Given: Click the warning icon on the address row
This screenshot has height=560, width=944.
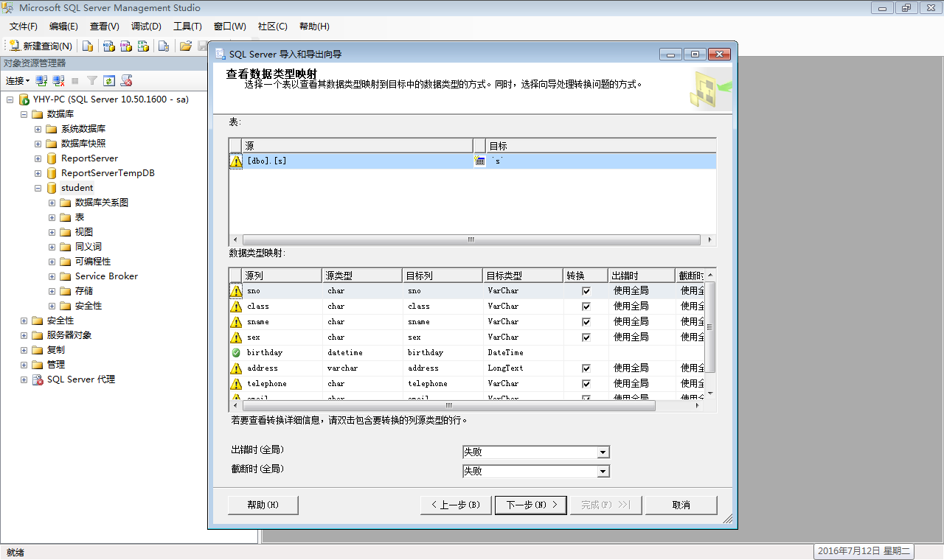Looking at the screenshot, I should coord(236,368).
